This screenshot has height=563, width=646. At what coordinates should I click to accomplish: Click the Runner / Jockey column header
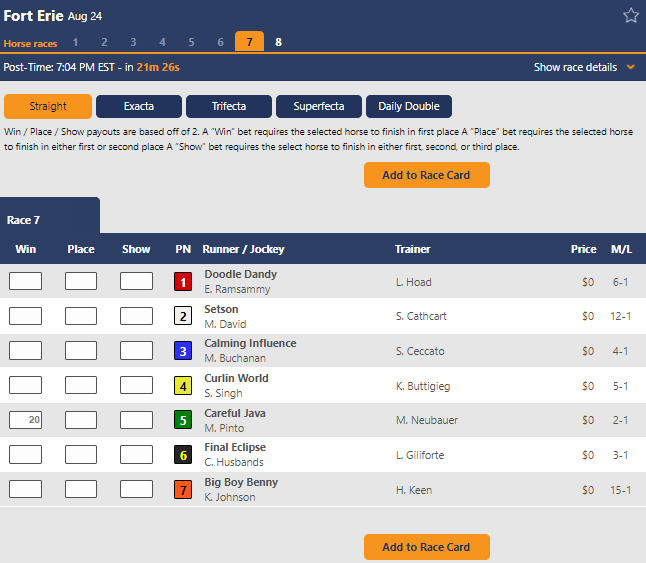click(243, 249)
